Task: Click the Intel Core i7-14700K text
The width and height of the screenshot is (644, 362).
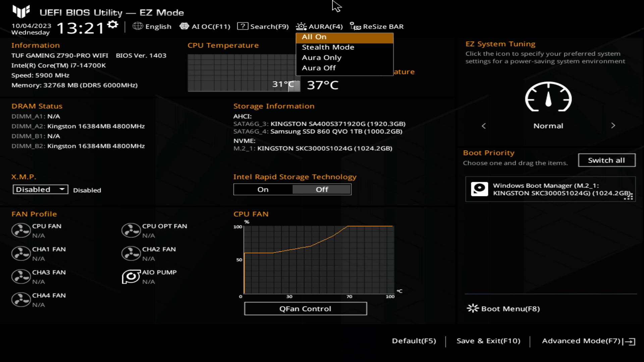Action: [x=59, y=65]
